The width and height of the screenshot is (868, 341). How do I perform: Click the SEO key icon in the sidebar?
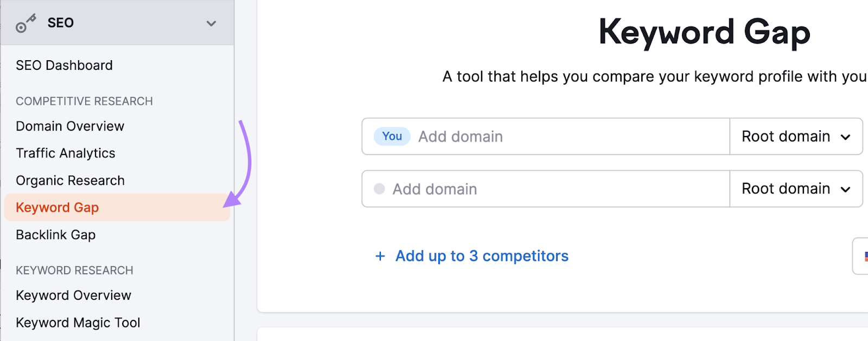26,23
